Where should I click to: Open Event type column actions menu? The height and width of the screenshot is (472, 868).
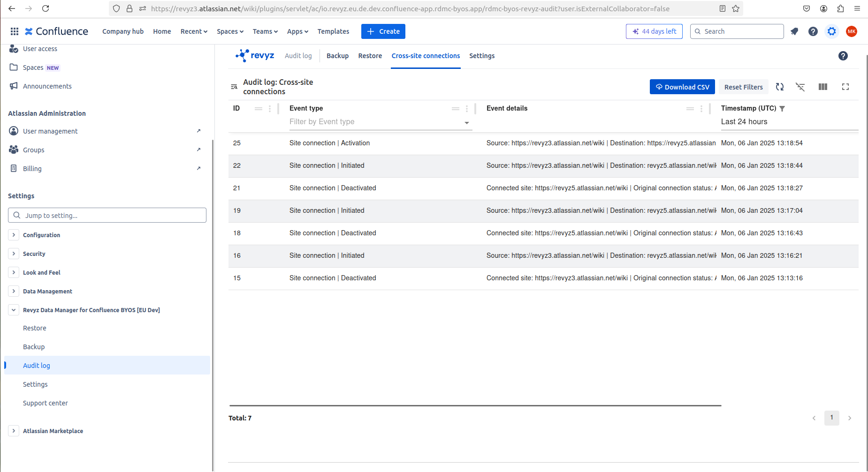[x=467, y=109]
